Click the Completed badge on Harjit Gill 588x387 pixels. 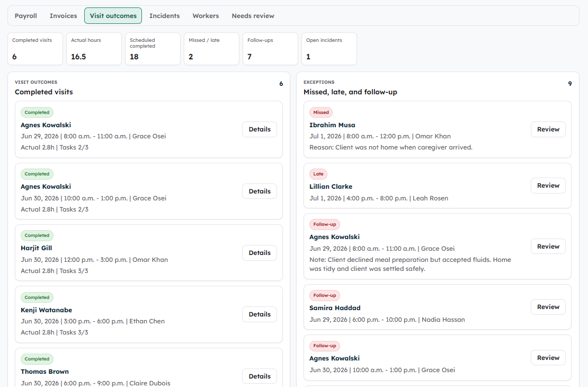(x=37, y=235)
